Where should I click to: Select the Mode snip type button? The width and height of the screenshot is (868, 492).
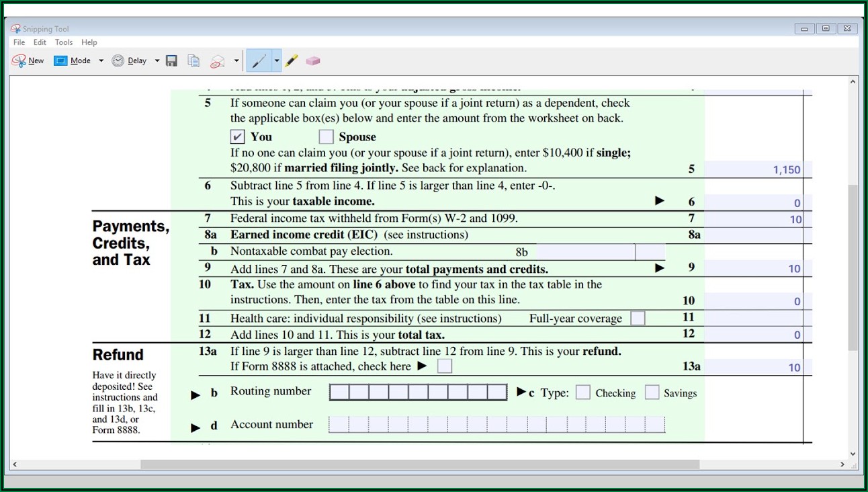click(x=73, y=60)
